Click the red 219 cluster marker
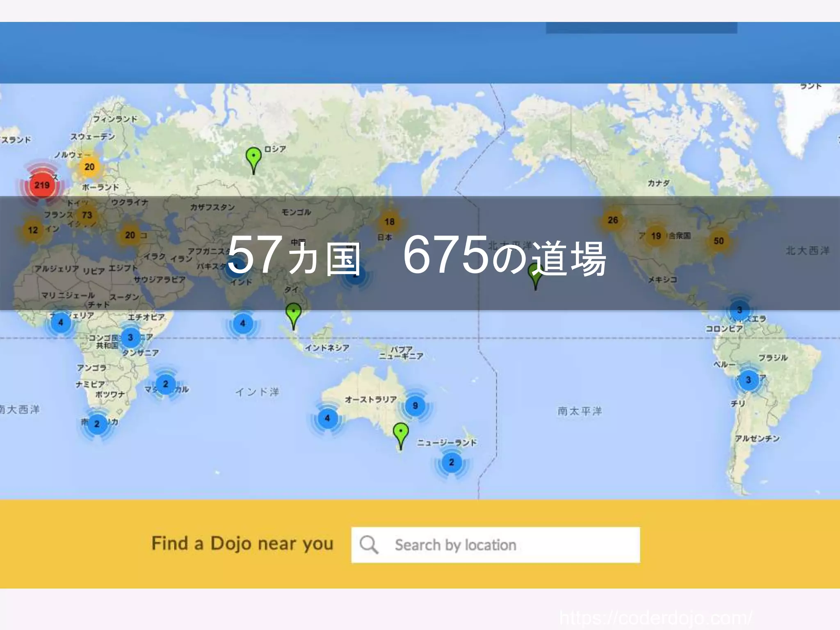 coord(42,185)
